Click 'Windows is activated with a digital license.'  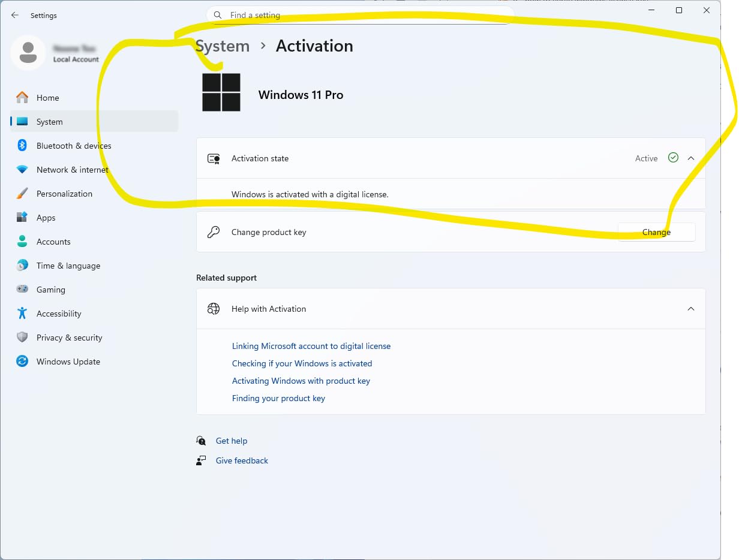[x=310, y=194]
